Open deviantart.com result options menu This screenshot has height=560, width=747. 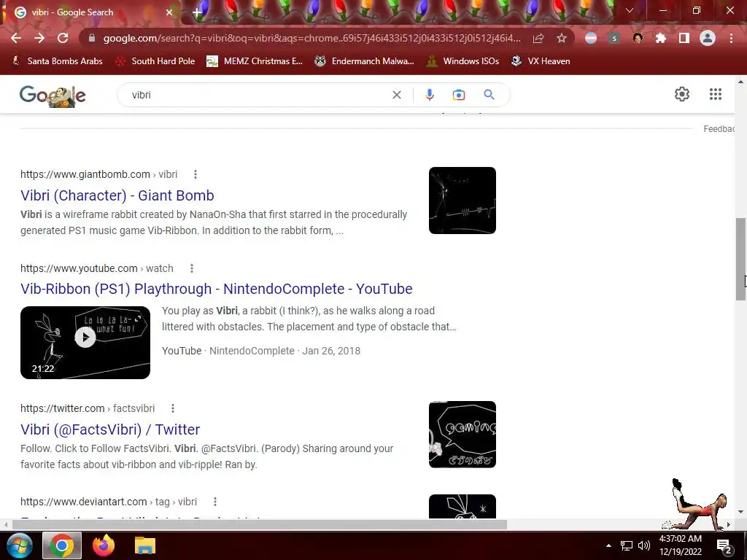pyautogui.click(x=215, y=502)
